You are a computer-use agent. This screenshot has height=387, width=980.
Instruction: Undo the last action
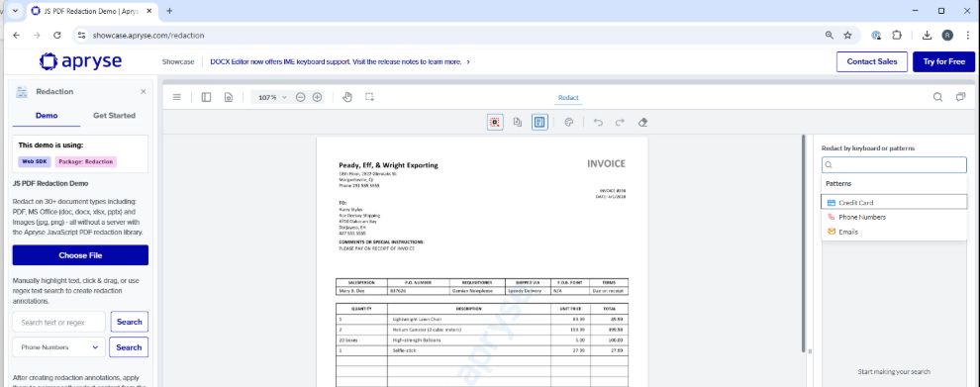coord(598,123)
